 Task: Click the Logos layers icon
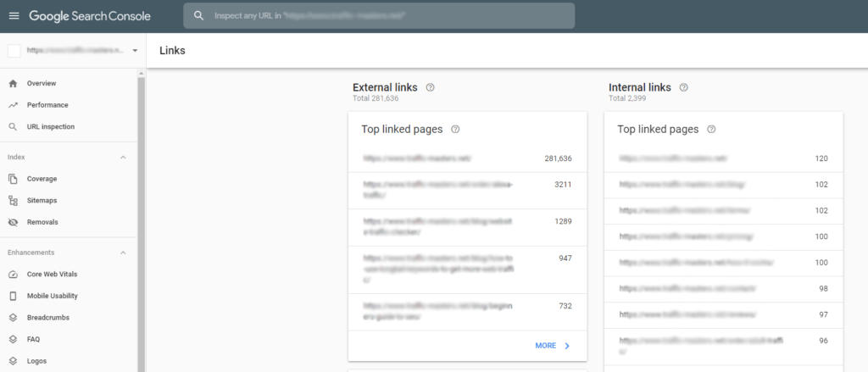pos(14,361)
